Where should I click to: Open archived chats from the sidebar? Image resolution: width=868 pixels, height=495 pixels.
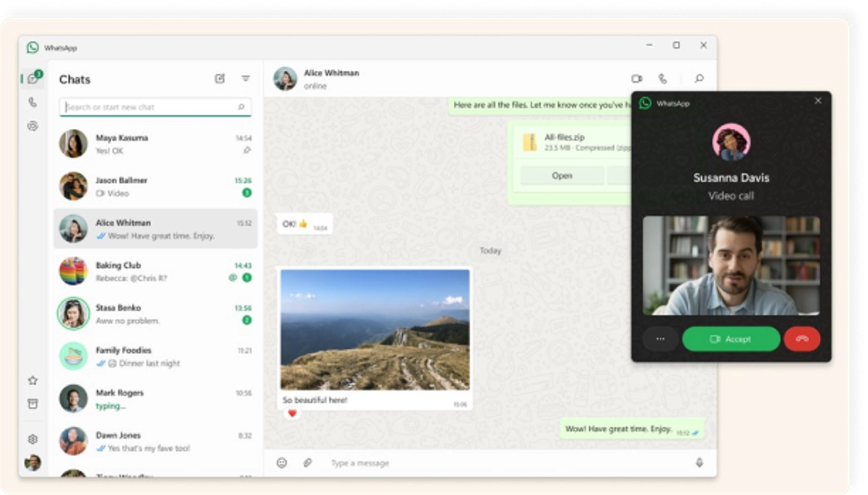pyautogui.click(x=32, y=402)
